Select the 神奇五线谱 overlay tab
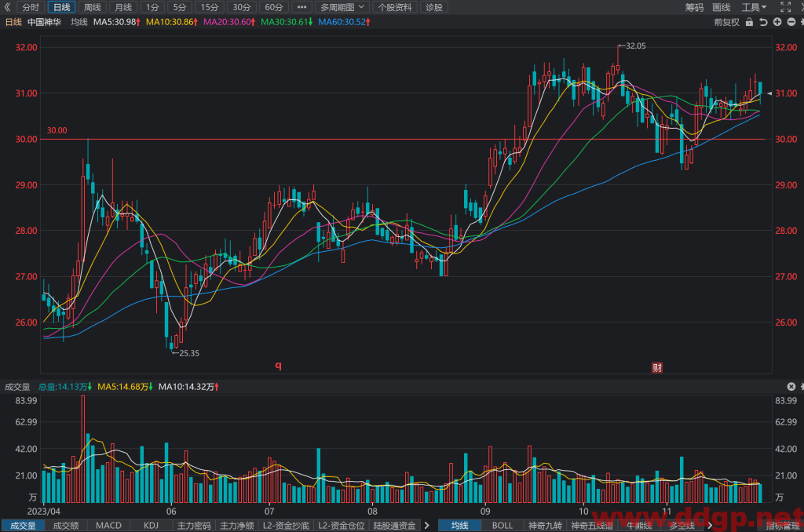 tap(592, 526)
